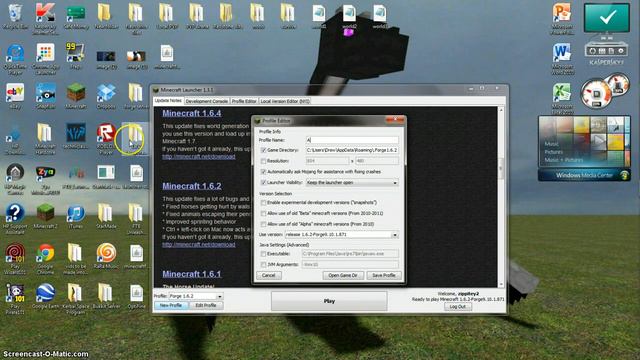Click the Log Out button
The image size is (640, 360).
458,307
